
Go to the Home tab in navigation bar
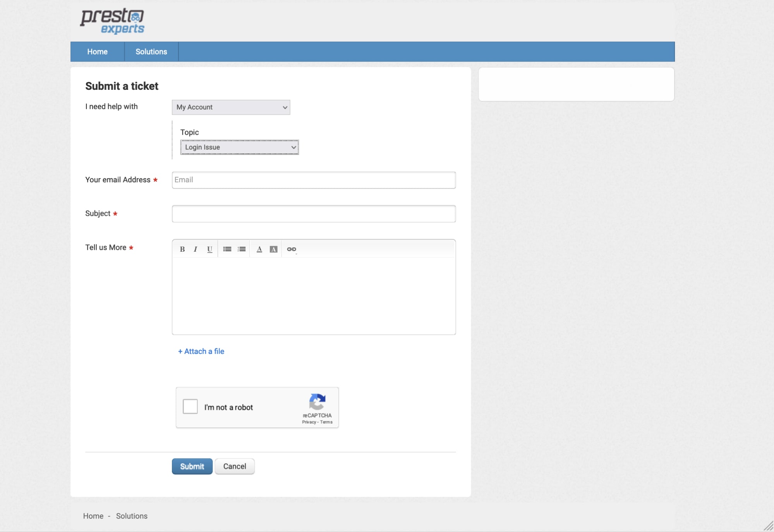click(x=97, y=51)
